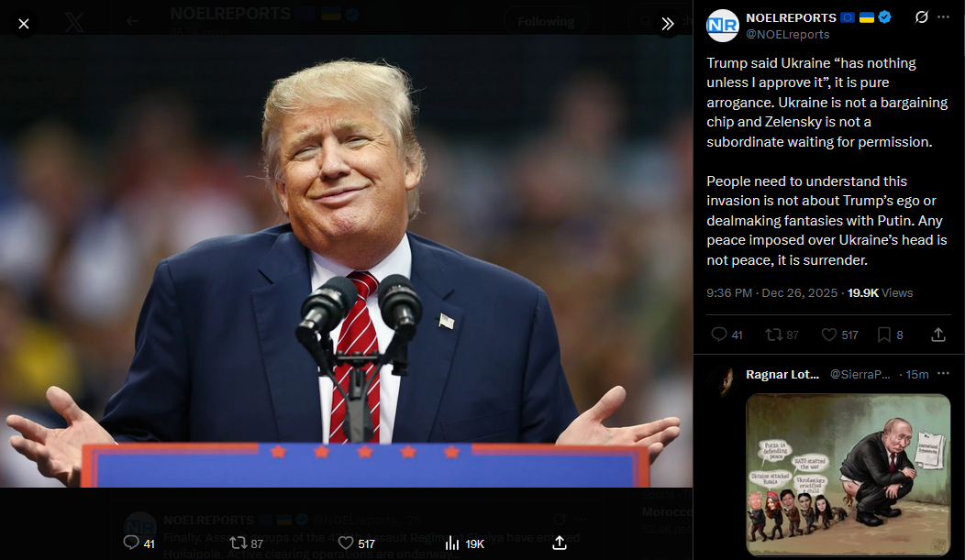965x560 pixels.
Task: Reply via the 41 comments icon in sidebar
Action: coord(719,335)
